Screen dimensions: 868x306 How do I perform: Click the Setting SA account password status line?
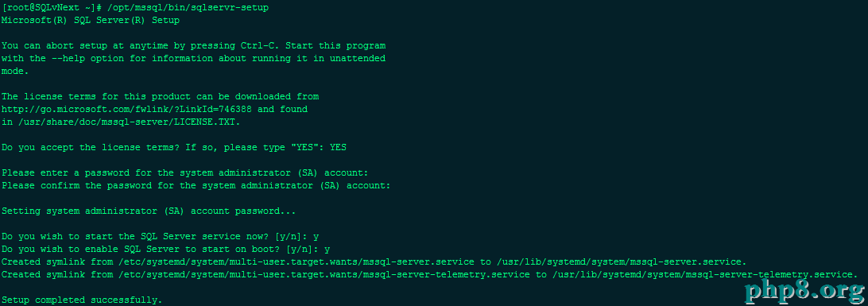tap(149, 211)
